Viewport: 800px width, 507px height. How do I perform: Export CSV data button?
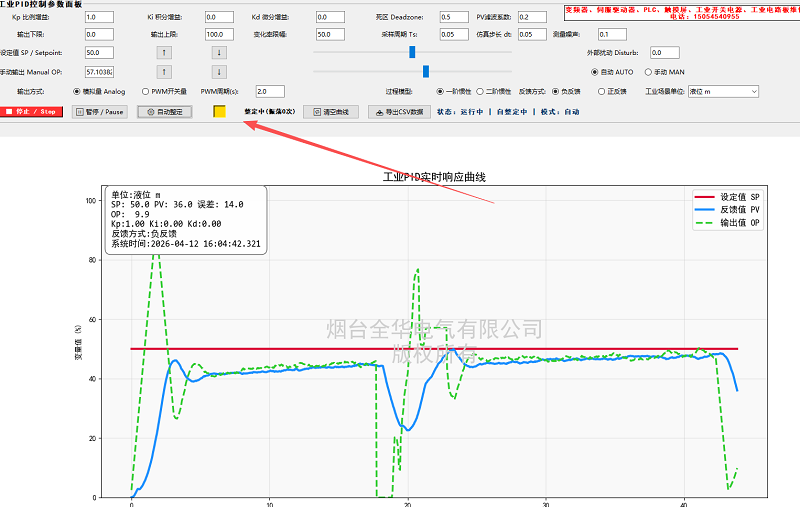pos(399,112)
